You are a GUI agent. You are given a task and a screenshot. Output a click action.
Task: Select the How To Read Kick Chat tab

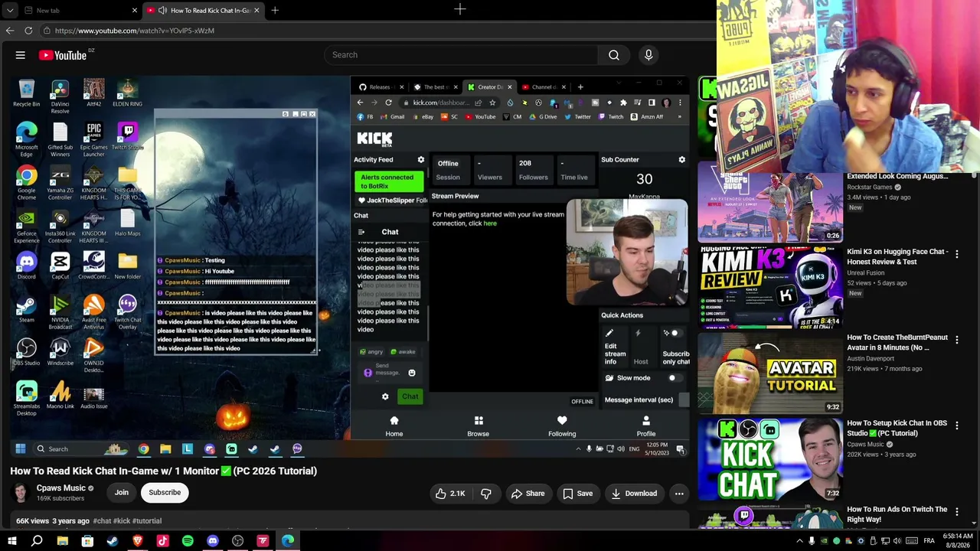204,10
